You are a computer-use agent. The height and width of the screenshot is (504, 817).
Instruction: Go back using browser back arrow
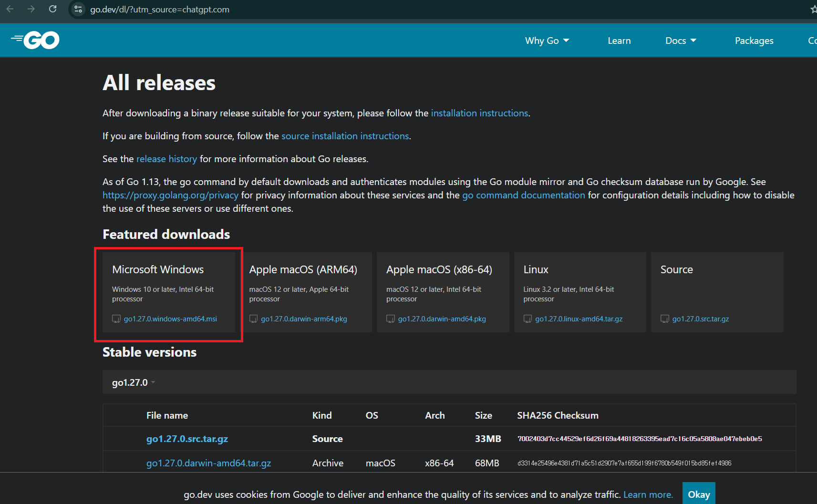coord(10,9)
